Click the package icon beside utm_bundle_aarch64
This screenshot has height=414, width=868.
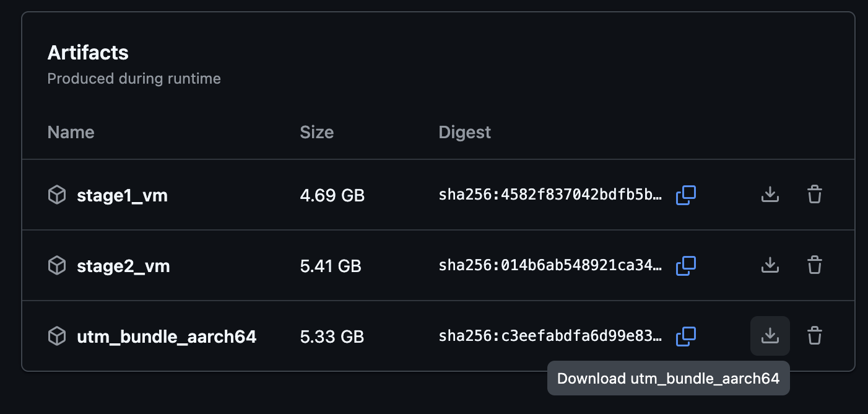click(57, 337)
